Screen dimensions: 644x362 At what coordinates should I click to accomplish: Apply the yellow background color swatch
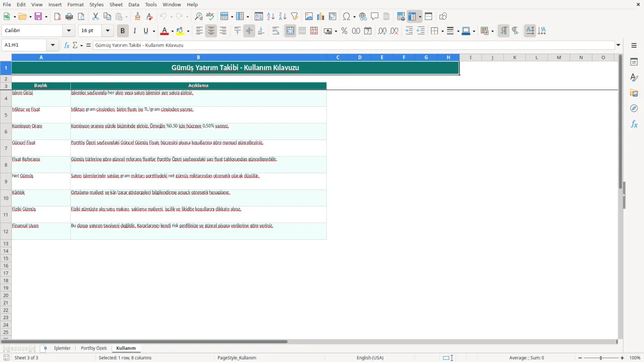180,31
